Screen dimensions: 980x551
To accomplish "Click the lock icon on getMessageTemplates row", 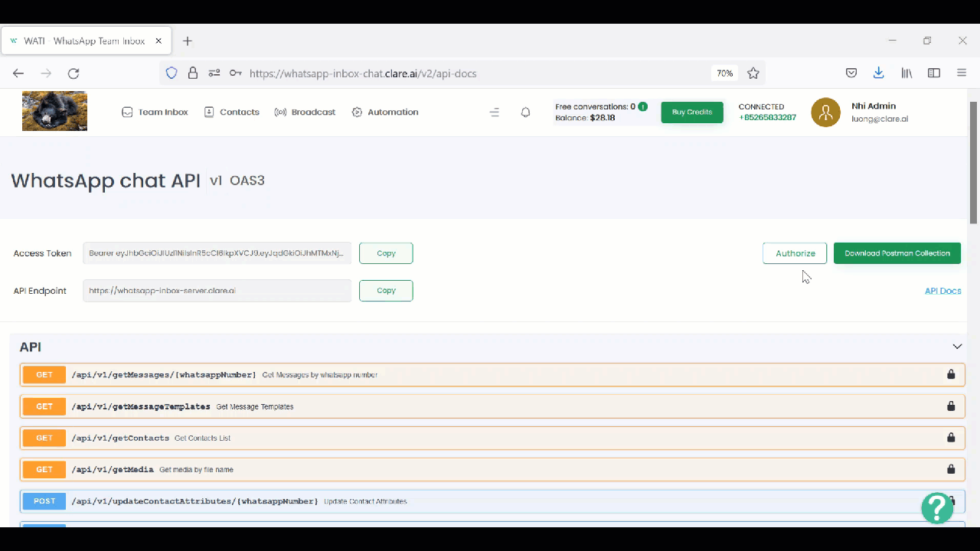I will tap(951, 406).
